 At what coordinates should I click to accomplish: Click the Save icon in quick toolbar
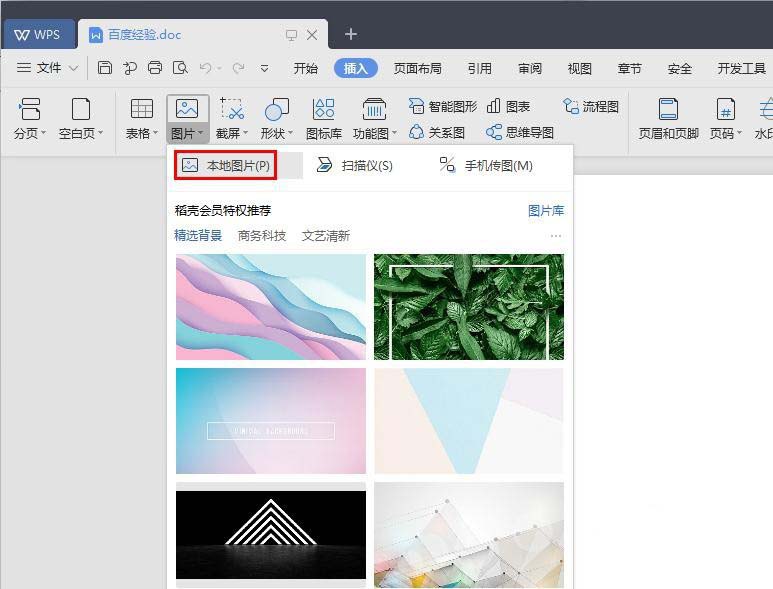[x=105, y=68]
